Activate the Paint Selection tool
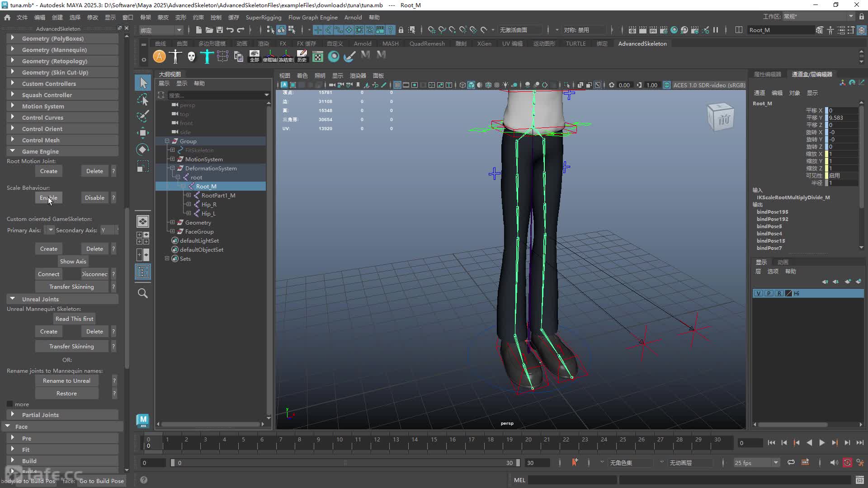The width and height of the screenshot is (868, 488). tap(143, 116)
